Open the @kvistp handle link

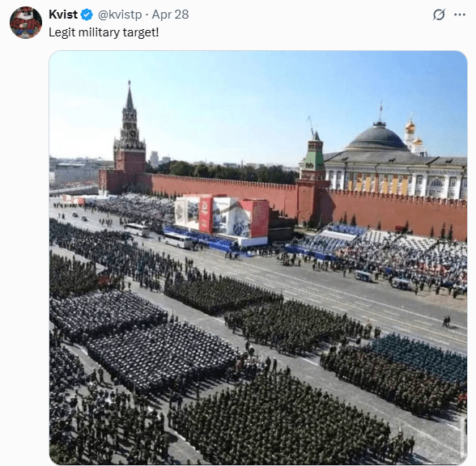click(x=120, y=15)
